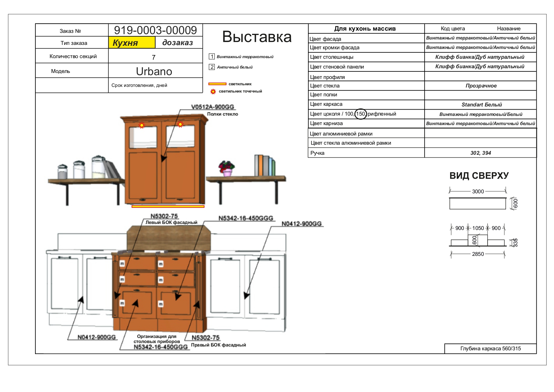Viewport: 554px width, 392px height.
Task: Click the handle value 302, 394
Action: tap(480, 153)
